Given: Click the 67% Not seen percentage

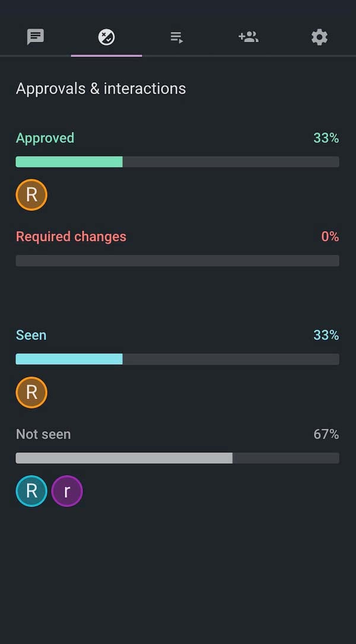Looking at the screenshot, I should 326,434.
